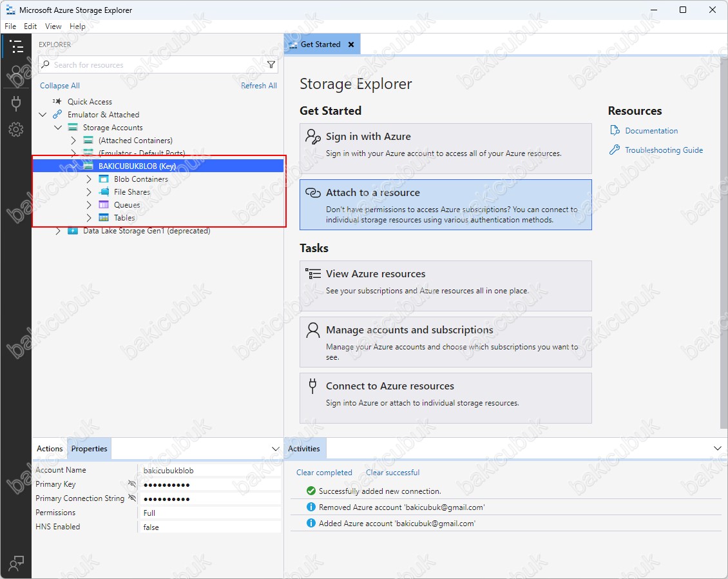Click Clear completed in Activities

click(324, 473)
